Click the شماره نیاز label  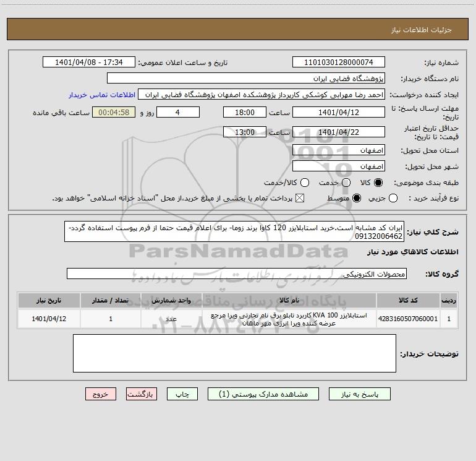[x=441, y=63]
